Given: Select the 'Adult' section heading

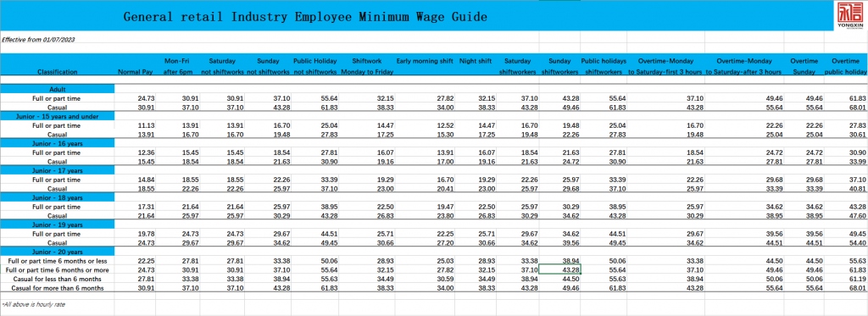Looking at the screenshot, I should tap(58, 89).
